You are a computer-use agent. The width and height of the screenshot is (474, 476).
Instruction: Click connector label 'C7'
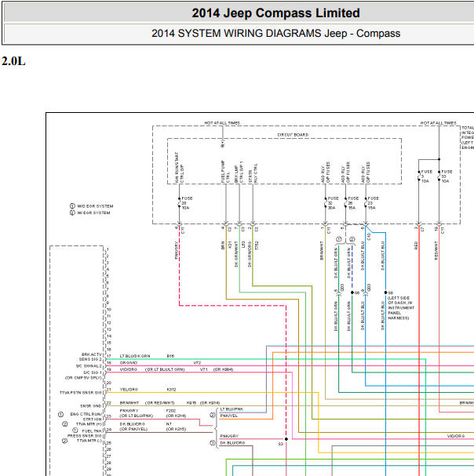coord(423,230)
